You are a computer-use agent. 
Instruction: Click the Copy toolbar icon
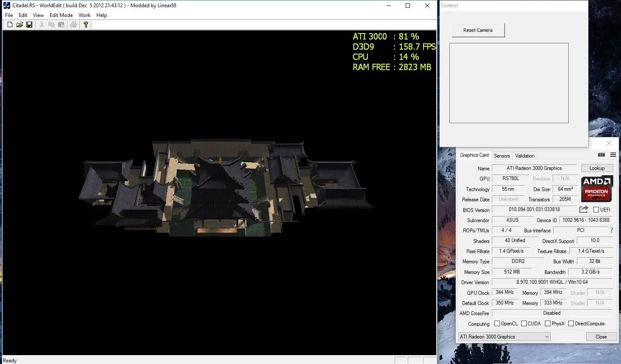tap(51, 25)
